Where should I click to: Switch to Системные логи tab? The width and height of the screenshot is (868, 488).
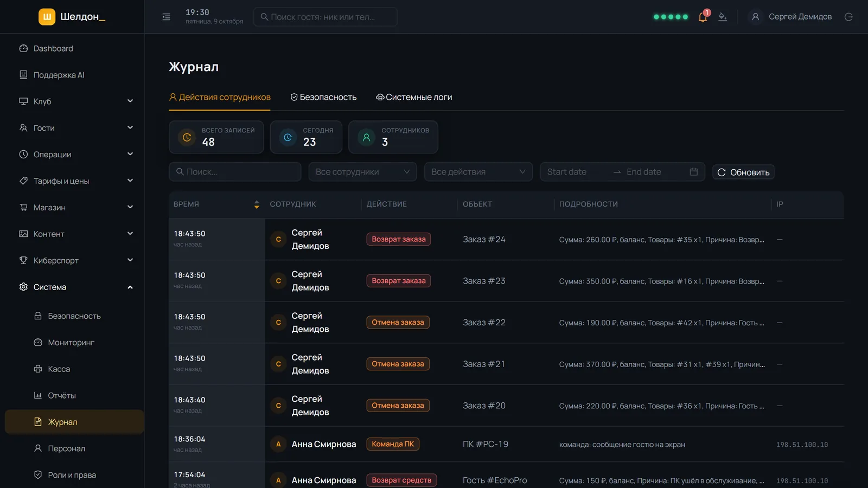coord(414,97)
